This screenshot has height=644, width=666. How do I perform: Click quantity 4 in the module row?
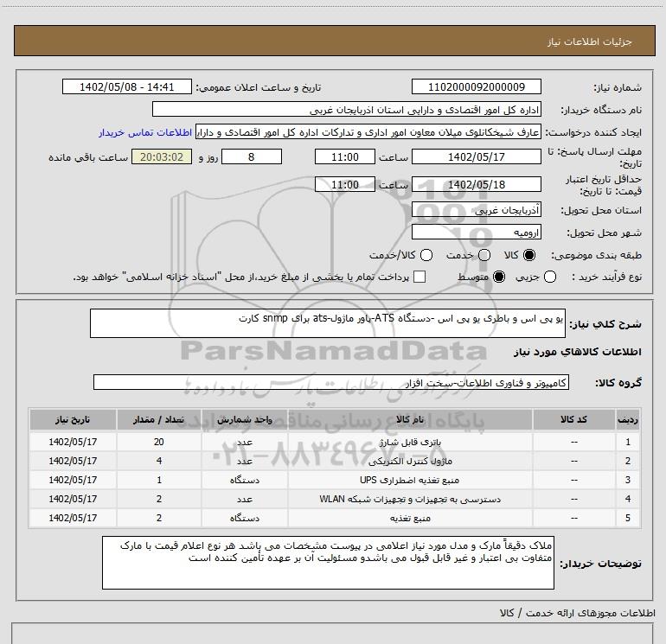(159, 461)
